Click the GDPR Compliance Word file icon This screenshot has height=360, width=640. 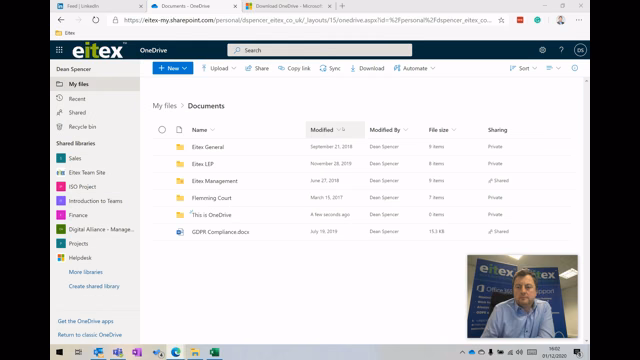click(x=180, y=232)
